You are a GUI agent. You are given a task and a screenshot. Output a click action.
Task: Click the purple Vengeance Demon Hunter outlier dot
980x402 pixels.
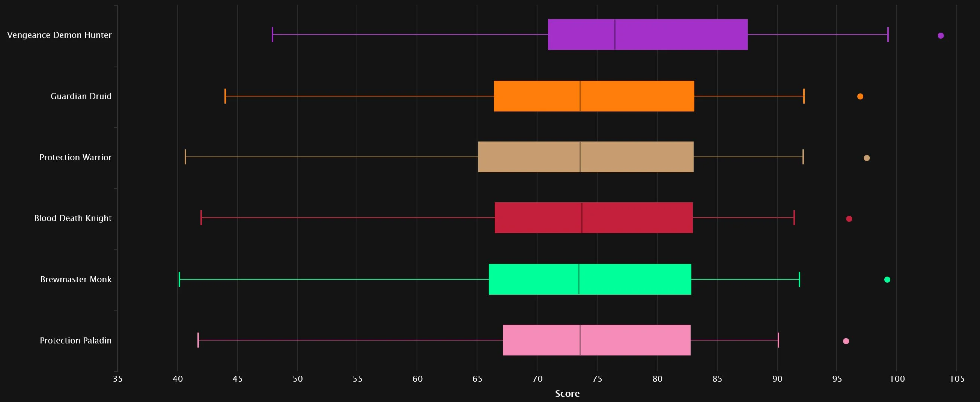click(941, 36)
